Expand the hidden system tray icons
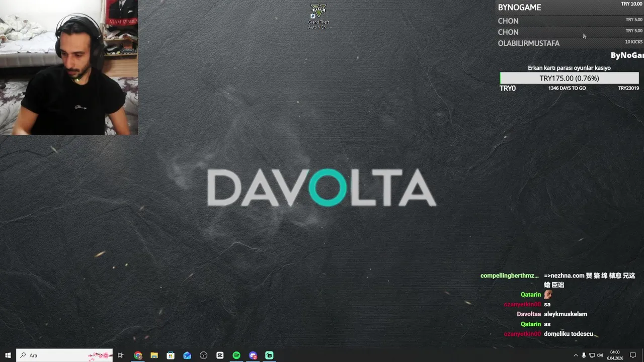 [x=576, y=355]
